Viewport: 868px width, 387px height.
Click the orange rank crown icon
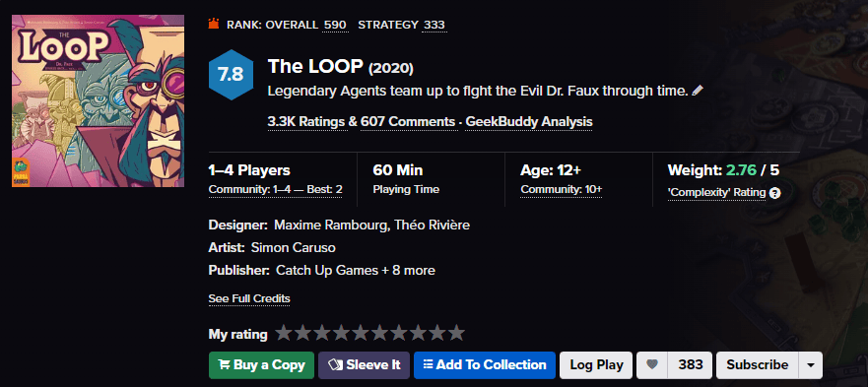[214, 24]
